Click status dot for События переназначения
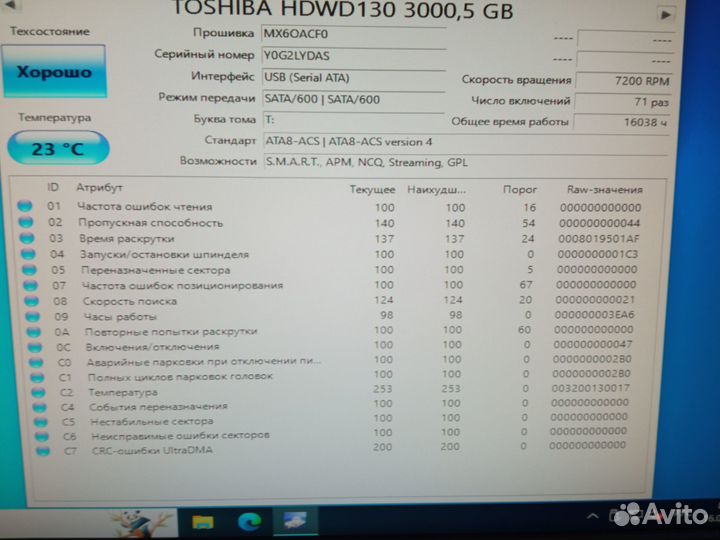720x540 pixels. [40, 407]
